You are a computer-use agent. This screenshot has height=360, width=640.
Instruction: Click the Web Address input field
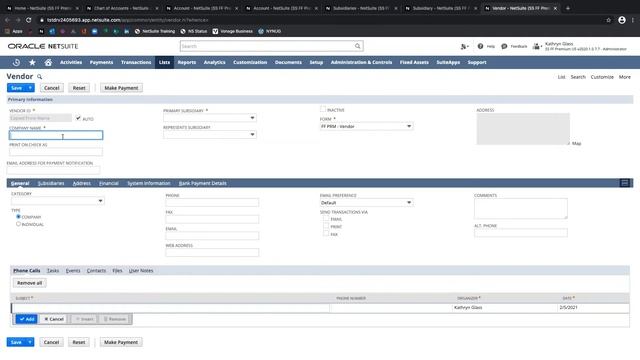coord(212,253)
